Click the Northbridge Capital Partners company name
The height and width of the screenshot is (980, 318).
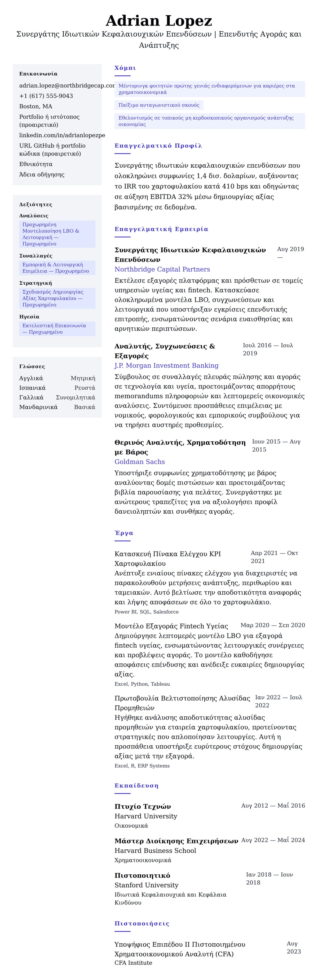click(162, 269)
